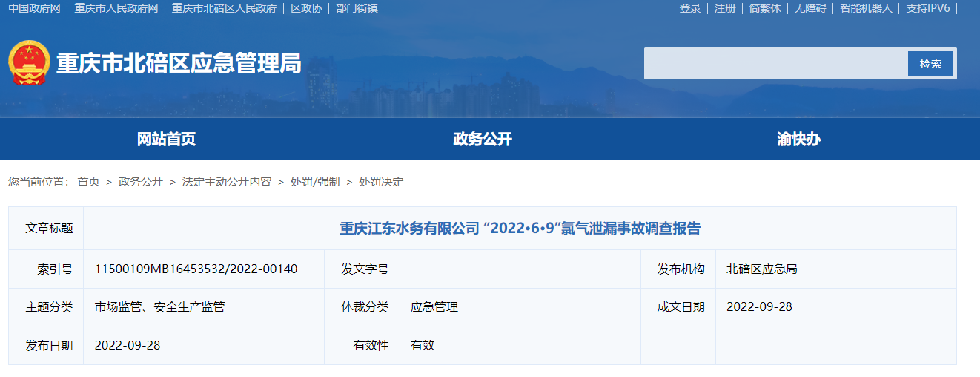Image resolution: width=980 pixels, height=377 pixels.
Task: Open the 渝快办 navigation item
Action: (x=798, y=139)
